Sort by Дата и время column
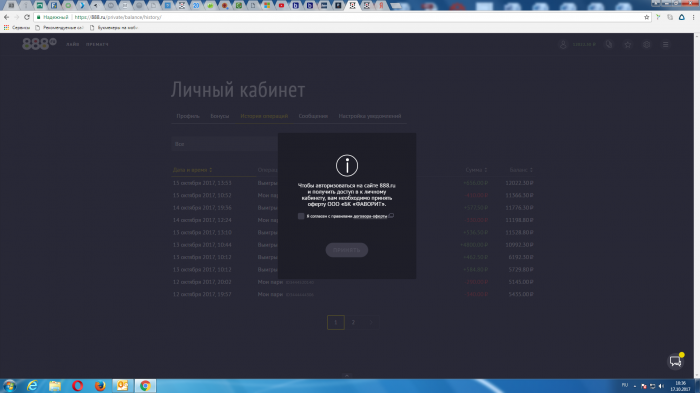Screen dimensions: 700x393 [192, 170]
